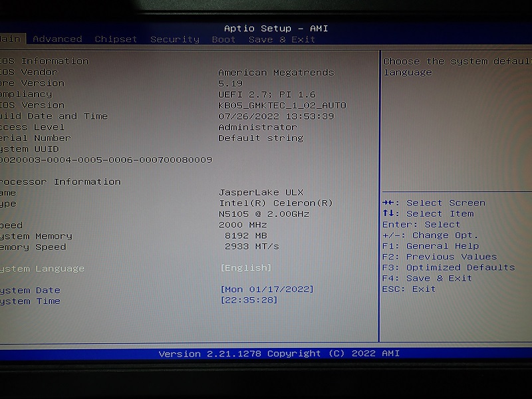The height and width of the screenshot is (399, 532).
Task: Click the System Memory label
Action: (37, 236)
